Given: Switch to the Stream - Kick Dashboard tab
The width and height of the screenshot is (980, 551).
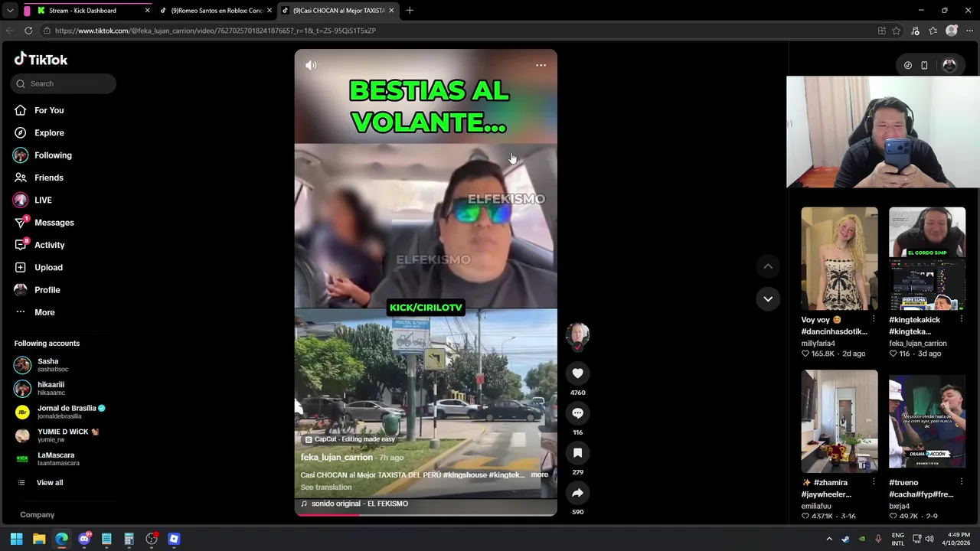Looking at the screenshot, I should (x=87, y=11).
